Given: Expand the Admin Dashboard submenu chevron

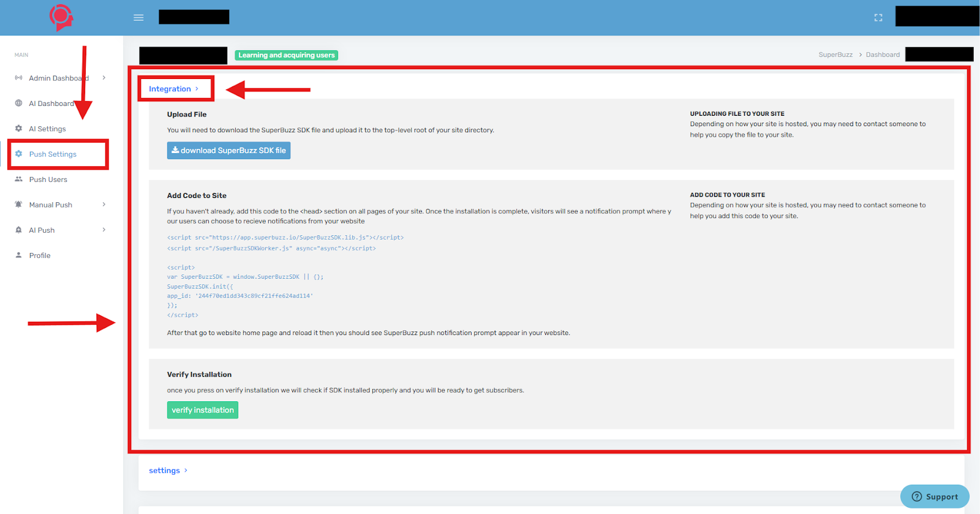Looking at the screenshot, I should tap(104, 78).
